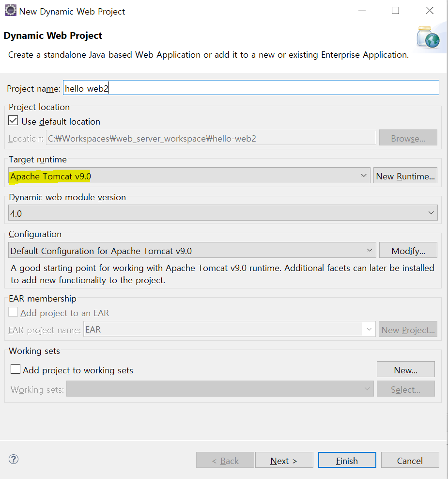This screenshot has height=479, width=448.
Task: Click the web project jar globe icon
Action: pos(428,38)
